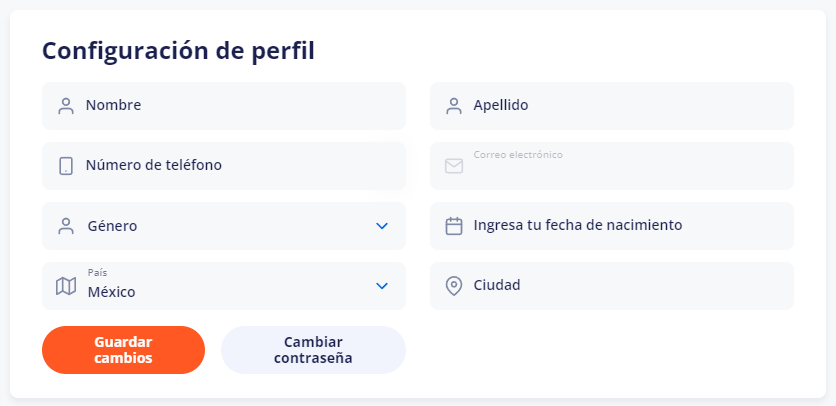Viewport: 836px width, 406px height.
Task: Select the Correo electrónico field
Action: coord(628,168)
